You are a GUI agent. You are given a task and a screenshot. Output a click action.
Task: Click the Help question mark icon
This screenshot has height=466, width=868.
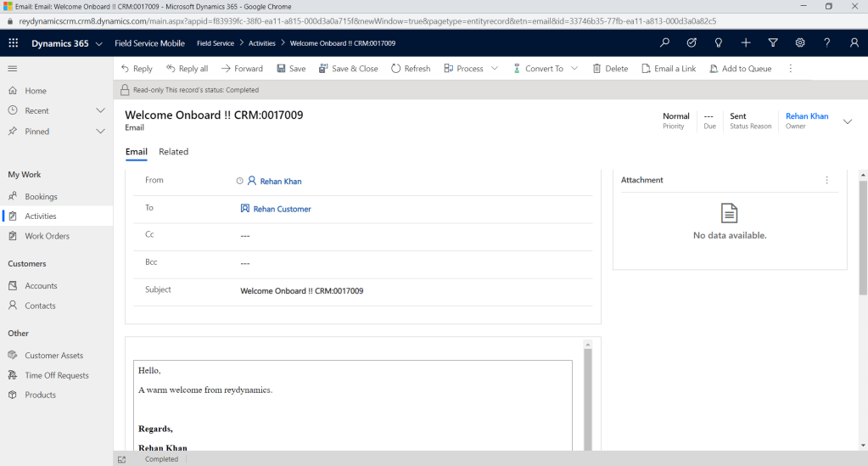coord(827,43)
